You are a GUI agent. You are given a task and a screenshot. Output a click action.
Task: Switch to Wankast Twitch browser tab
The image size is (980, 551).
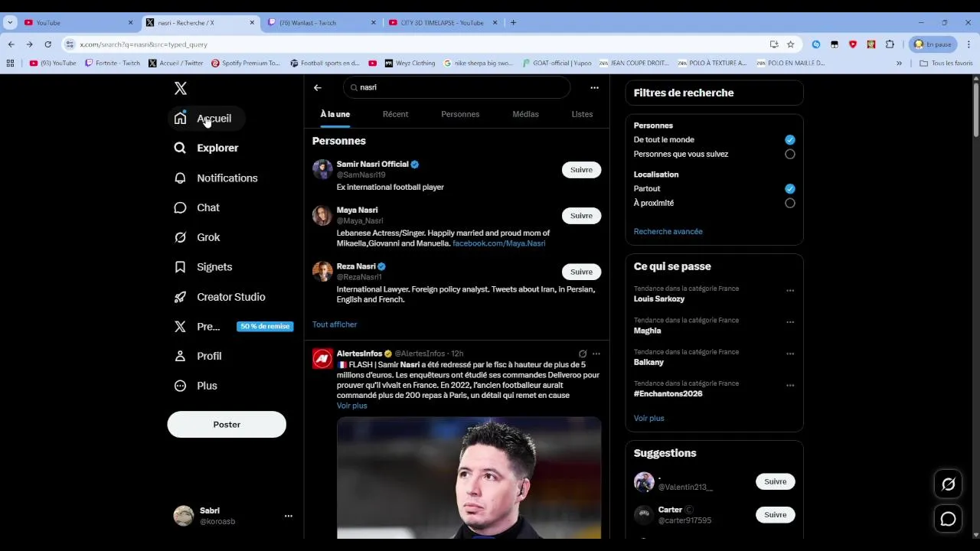(320, 22)
